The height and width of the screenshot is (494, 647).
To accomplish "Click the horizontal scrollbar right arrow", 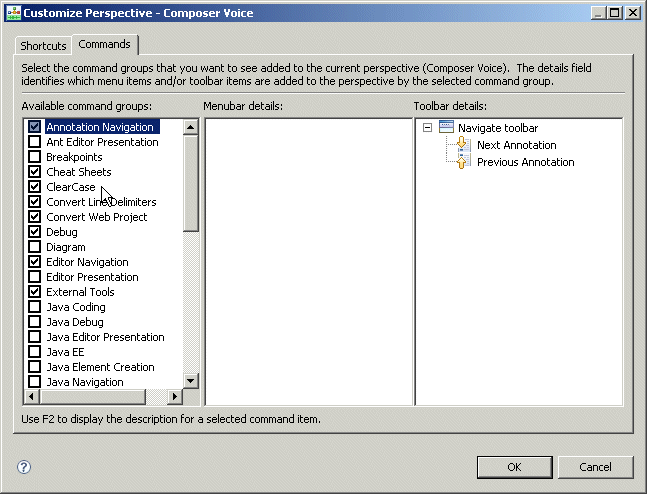I will tap(174, 397).
